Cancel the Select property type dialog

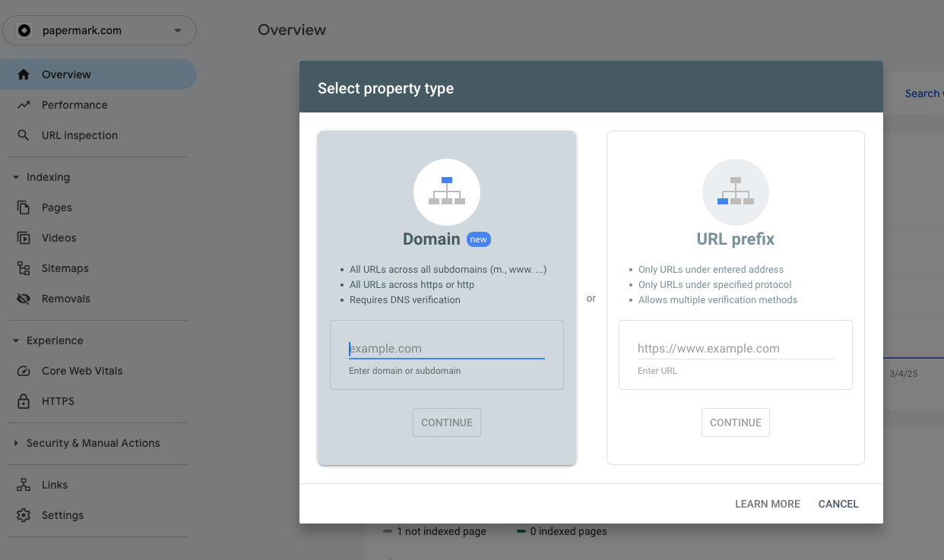838,504
